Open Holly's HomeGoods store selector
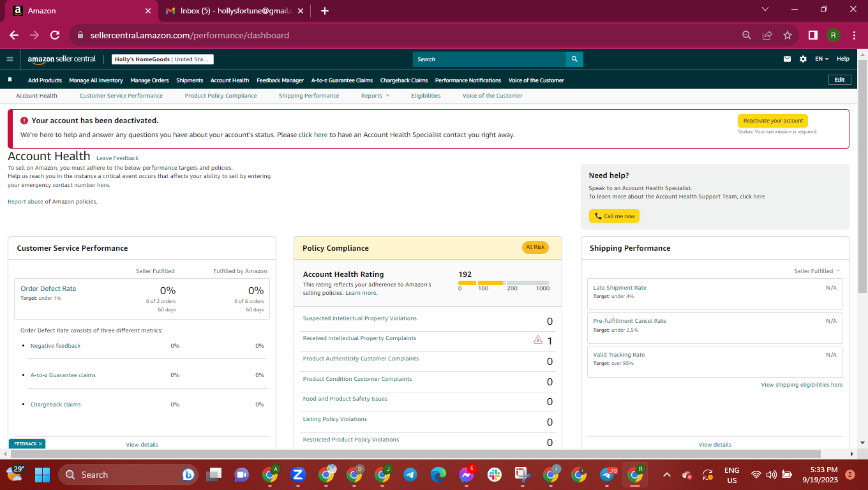 tap(163, 59)
